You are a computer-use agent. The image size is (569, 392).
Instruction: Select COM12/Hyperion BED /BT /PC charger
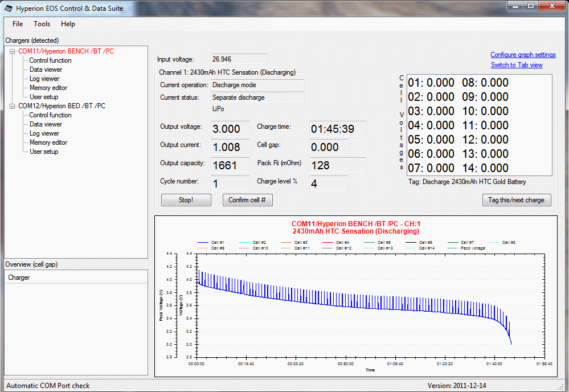coord(62,106)
